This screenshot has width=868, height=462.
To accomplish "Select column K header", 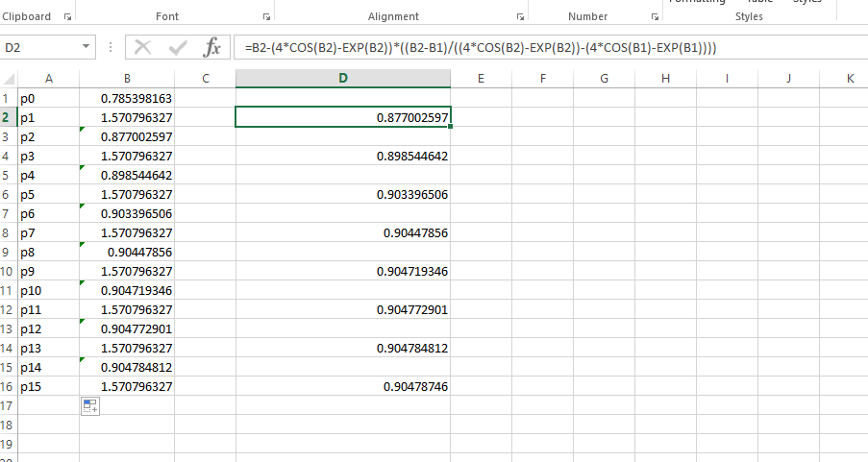I will pos(850,79).
